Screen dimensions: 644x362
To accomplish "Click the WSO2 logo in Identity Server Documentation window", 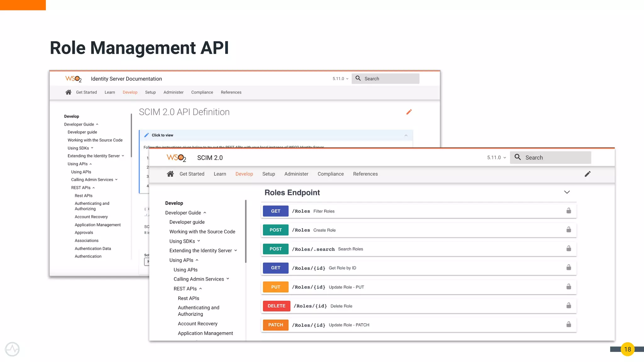I will point(74,79).
